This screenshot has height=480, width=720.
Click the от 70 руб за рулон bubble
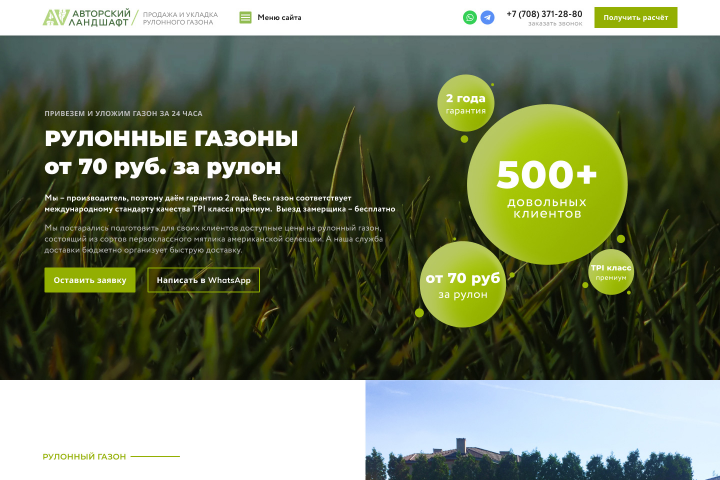463,284
